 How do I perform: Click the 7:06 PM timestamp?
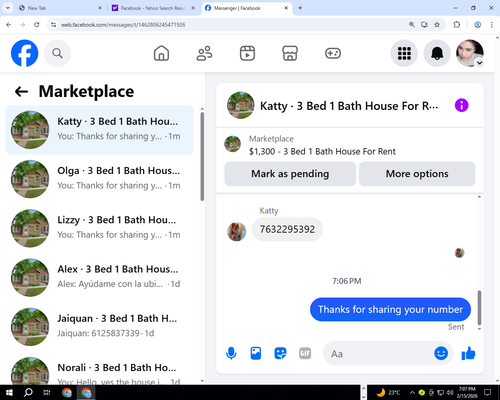point(347,281)
